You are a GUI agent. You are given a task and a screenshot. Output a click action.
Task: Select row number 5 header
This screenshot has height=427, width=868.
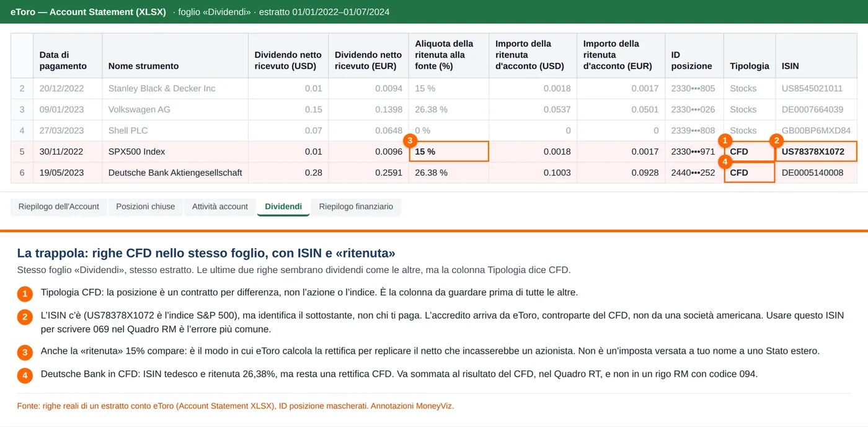tap(22, 152)
